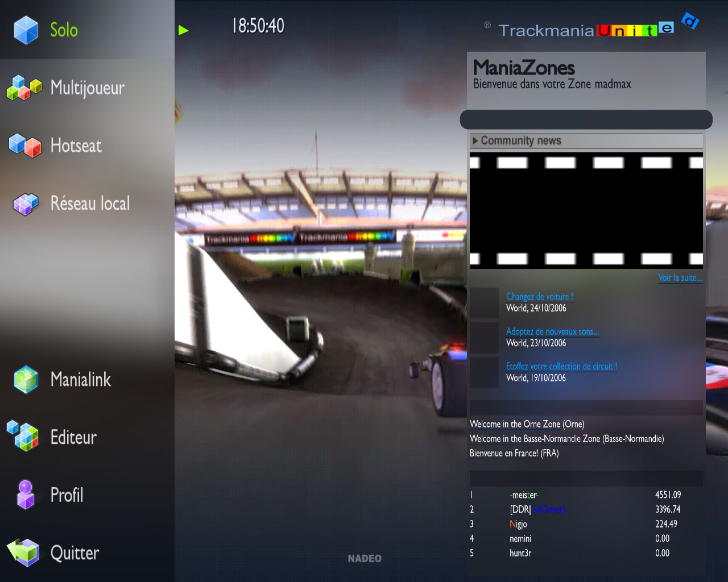
Task: Click the date 'World, 24/10/2006'
Action: pos(536,308)
